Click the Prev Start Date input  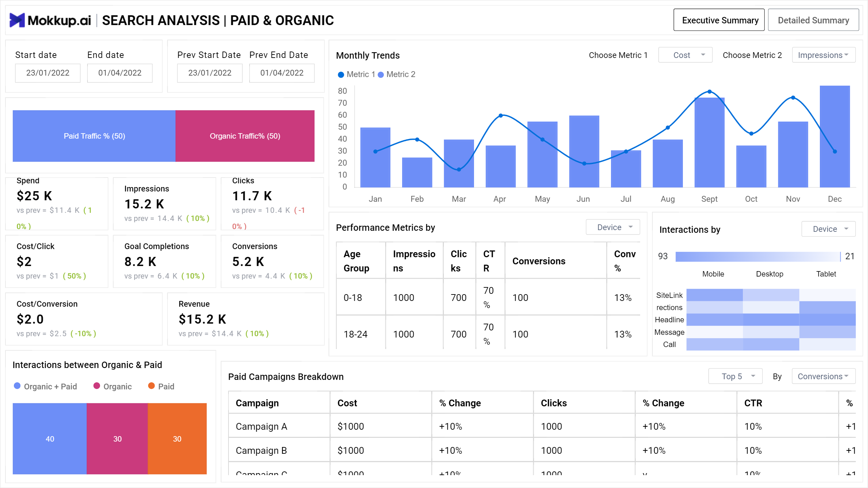210,73
